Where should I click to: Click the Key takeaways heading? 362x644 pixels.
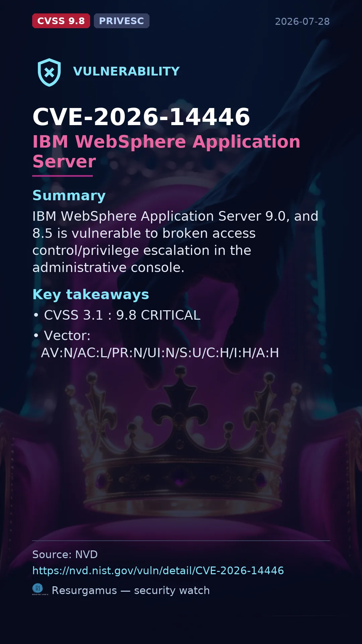tap(90, 294)
